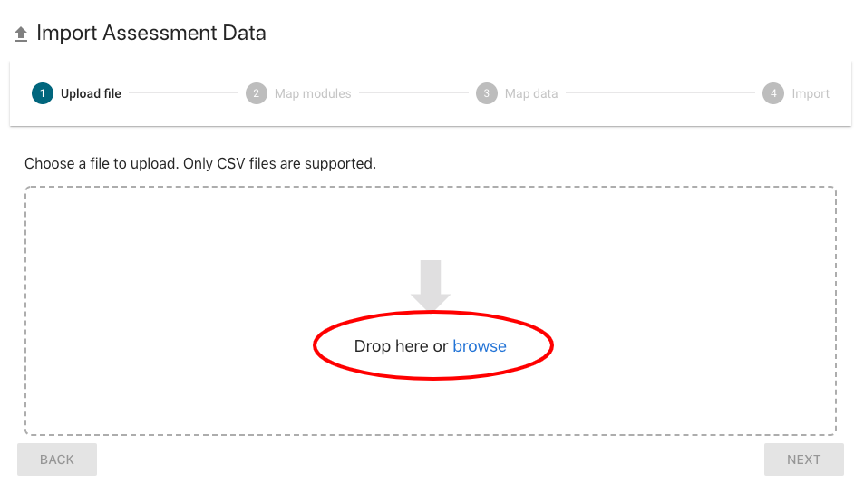Open the browse file link
Screen dimensions: 864x504
tap(480, 346)
